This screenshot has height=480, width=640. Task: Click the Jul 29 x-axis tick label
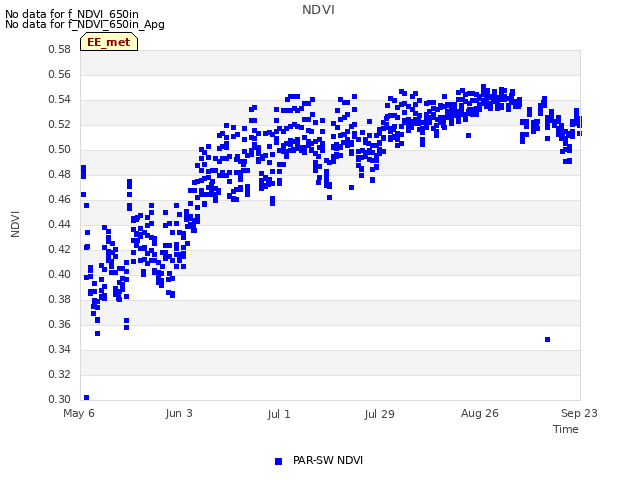click(x=379, y=414)
